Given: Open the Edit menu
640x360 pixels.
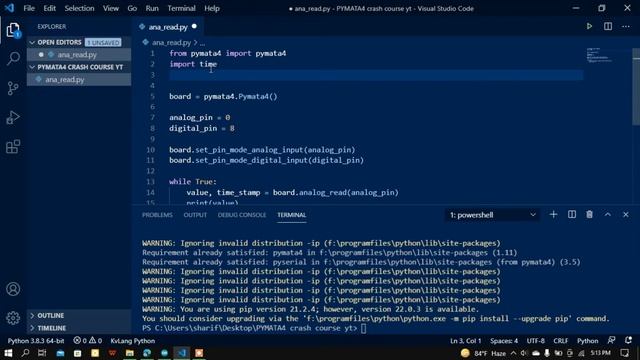Looking at the screenshot, I should coord(49,8).
